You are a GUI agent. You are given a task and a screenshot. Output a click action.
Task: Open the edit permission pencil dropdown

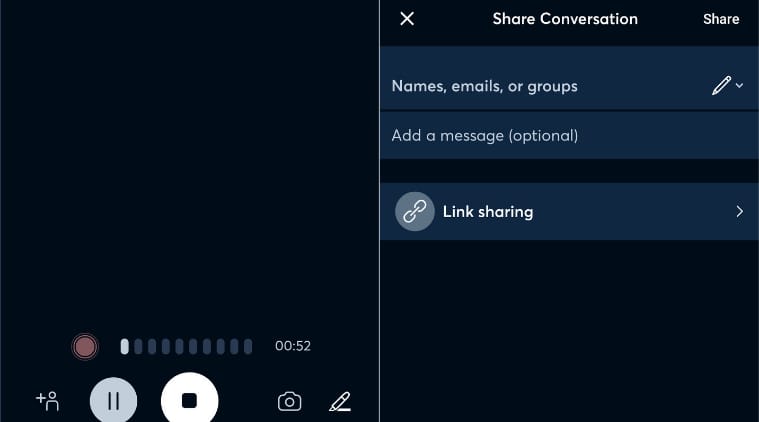pyautogui.click(x=728, y=86)
